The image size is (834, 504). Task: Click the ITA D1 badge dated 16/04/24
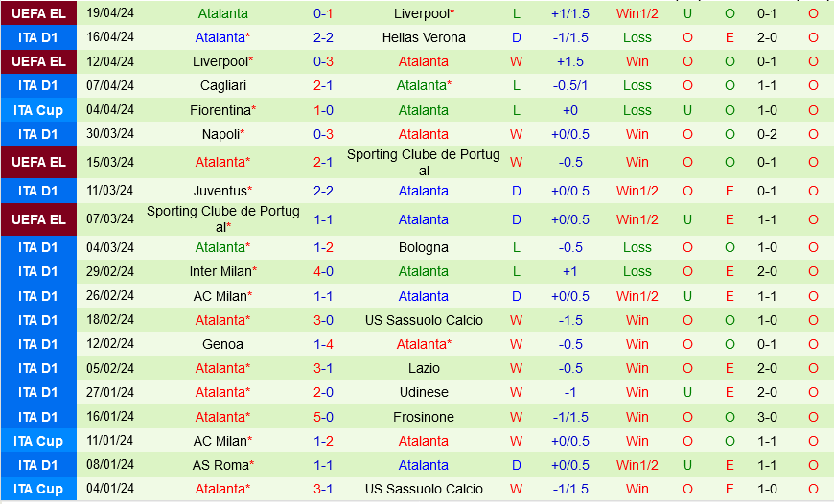click(38, 37)
